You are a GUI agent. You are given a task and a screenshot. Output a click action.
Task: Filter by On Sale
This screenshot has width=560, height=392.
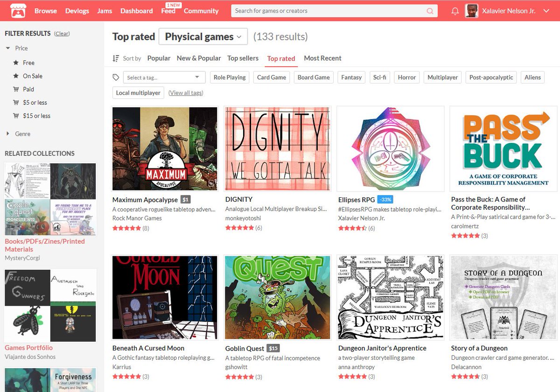33,76
